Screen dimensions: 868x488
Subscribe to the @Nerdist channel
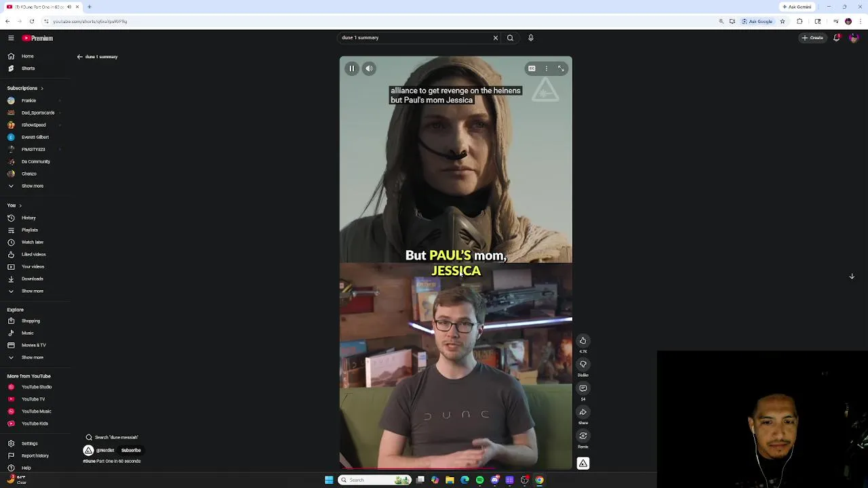point(131,450)
